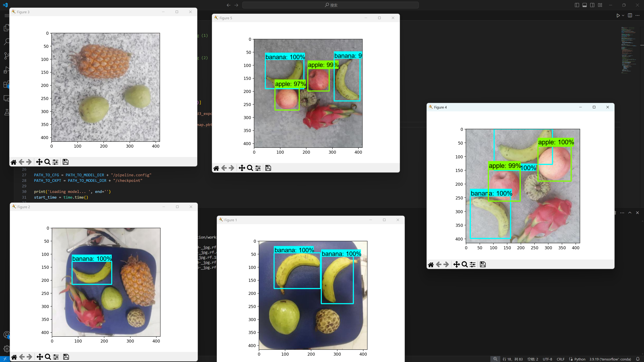Go forward a view in Figure 2
Image resolution: width=644 pixels, height=362 pixels.
30,357
